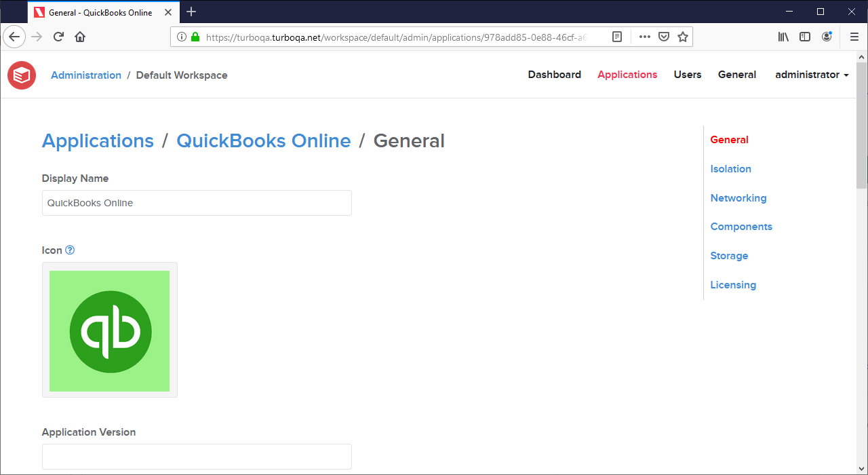The width and height of the screenshot is (868, 475).
Task: Click the site information icon in address bar
Action: point(182,37)
